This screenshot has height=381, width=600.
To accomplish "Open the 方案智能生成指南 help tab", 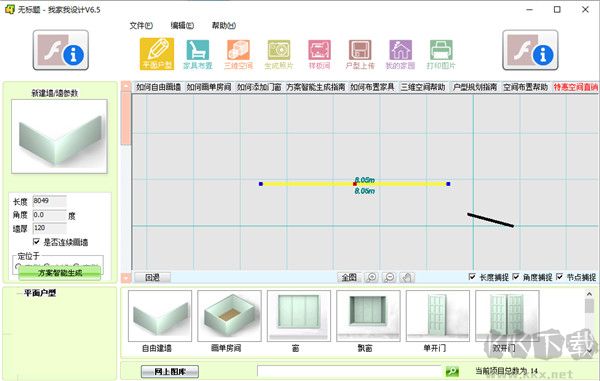I will point(316,87).
